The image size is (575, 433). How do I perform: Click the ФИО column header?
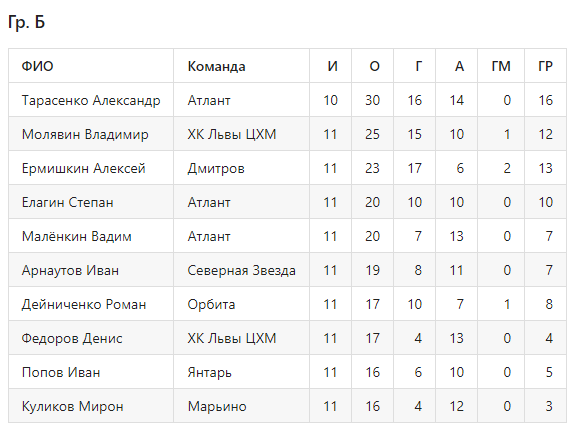click(37, 66)
